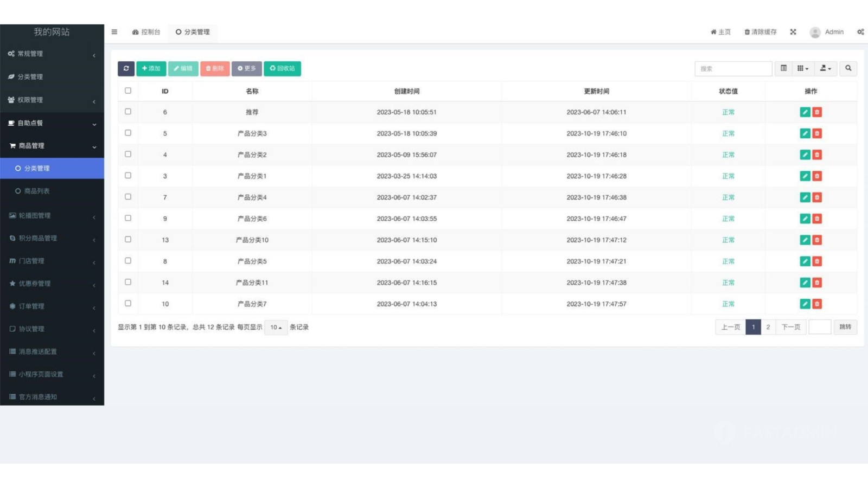Image resolution: width=868 pixels, height=488 pixels.
Task: Open the page size 10 dropdown
Action: (x=276, y=328)
